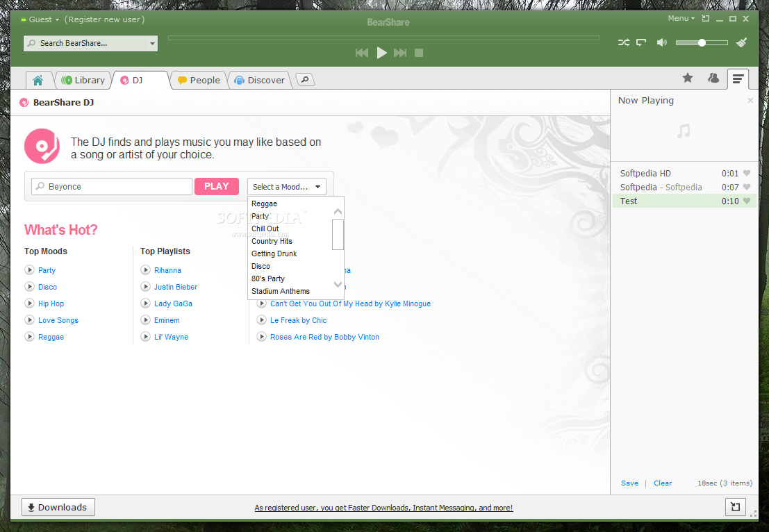
Task: Choose Reggae in the mood list
Action: click(x=265, y=203)
